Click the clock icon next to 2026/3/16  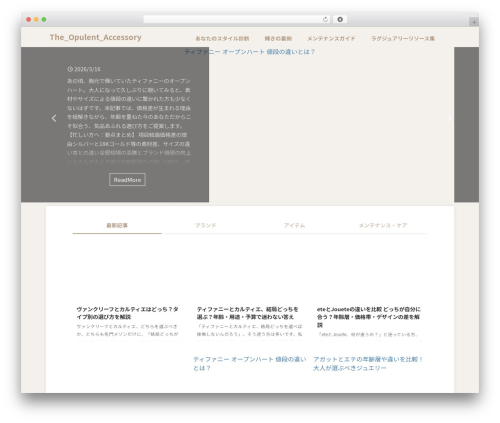pyautogui.click(x=70, y=69)
